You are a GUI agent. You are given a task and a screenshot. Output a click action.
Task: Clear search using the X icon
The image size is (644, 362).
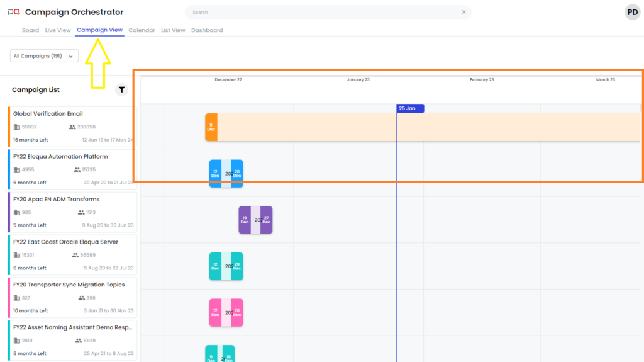(464, 12)
